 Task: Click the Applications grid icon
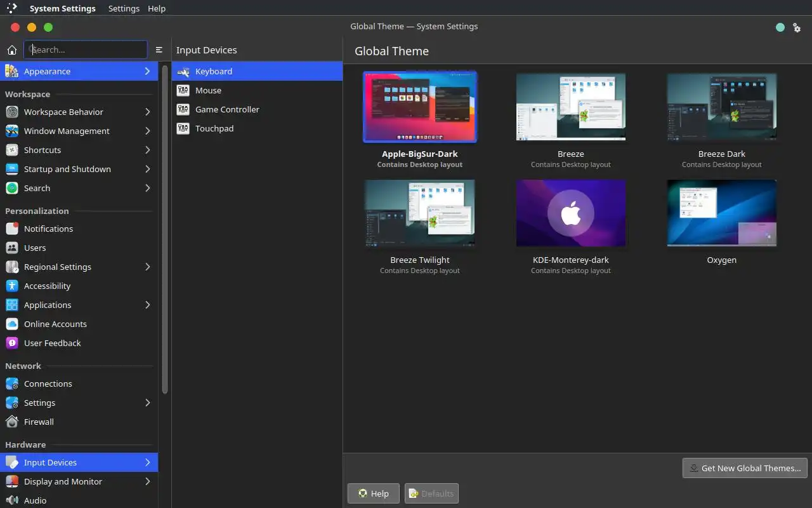click(x=11, y=305)
